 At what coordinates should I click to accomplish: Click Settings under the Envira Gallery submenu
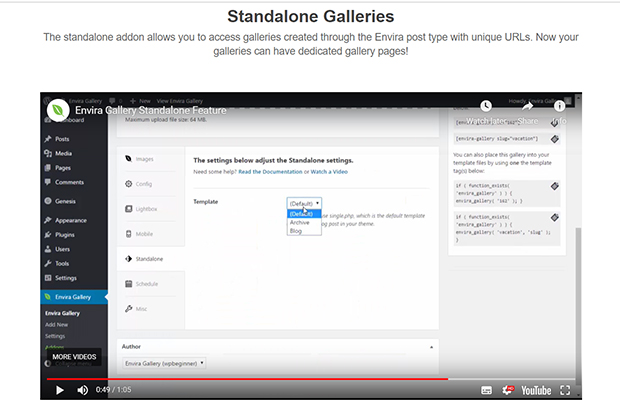pos(55,336)
